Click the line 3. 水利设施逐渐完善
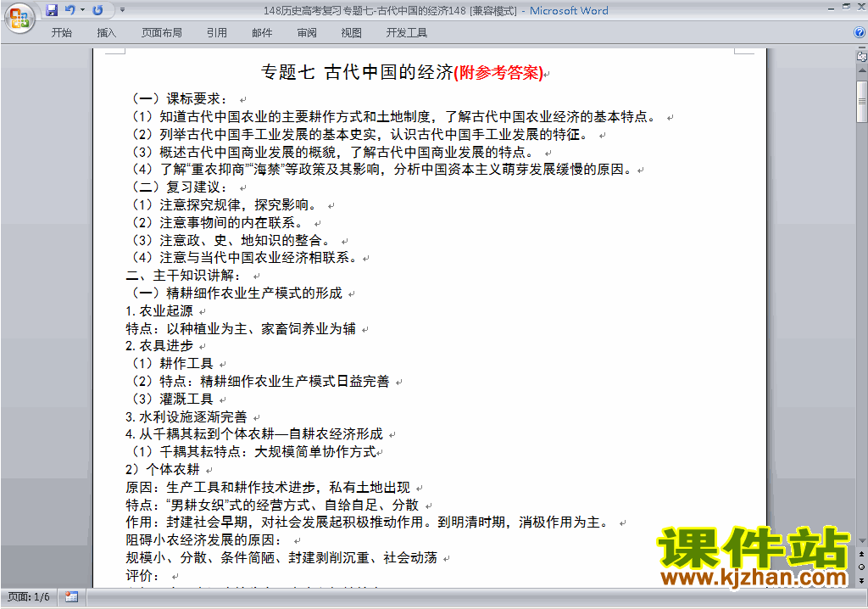868x609 pixels. click(186, 416)
